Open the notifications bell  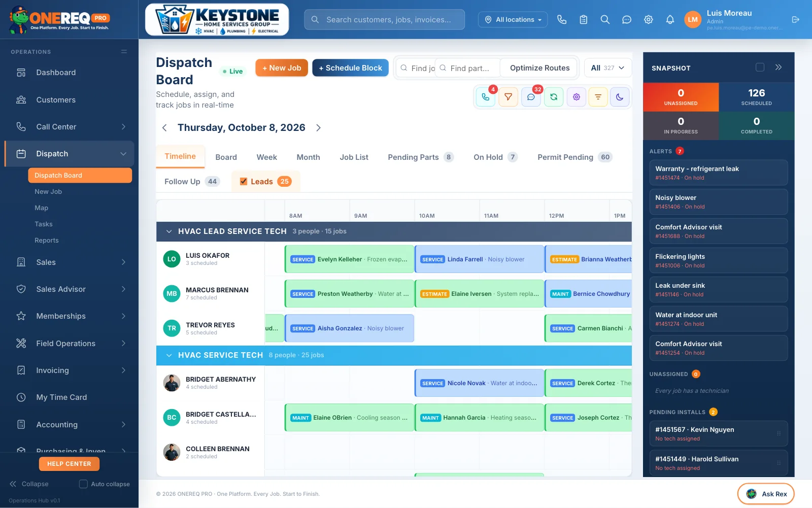670,19
